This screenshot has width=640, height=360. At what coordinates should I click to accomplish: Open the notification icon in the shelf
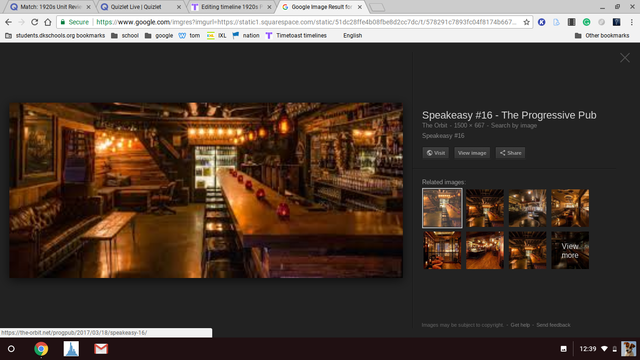564,349
